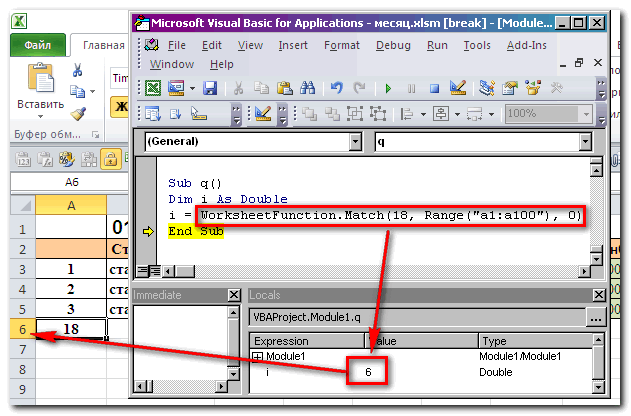Click the Break pause icon
This screenshot has width=631, height=416.
pos(411,88)
